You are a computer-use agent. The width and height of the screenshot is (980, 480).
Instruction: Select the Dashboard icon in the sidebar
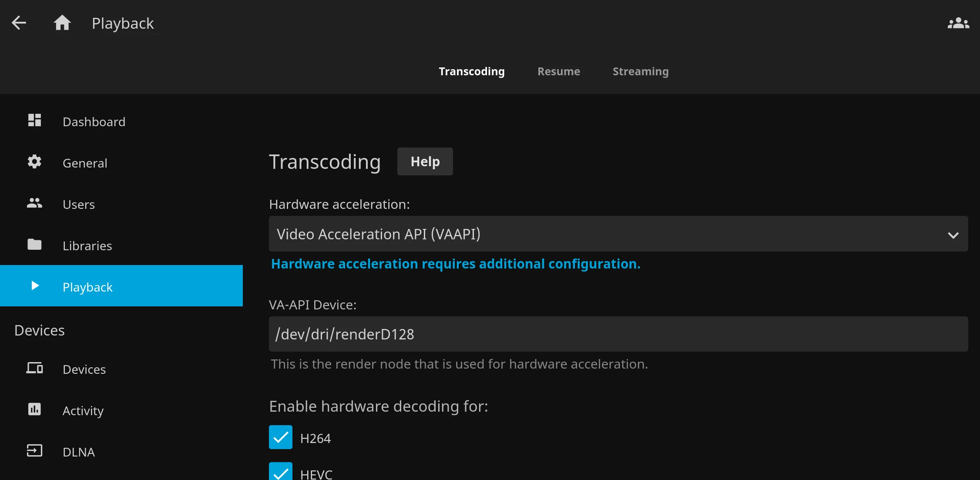pos(34,120)
